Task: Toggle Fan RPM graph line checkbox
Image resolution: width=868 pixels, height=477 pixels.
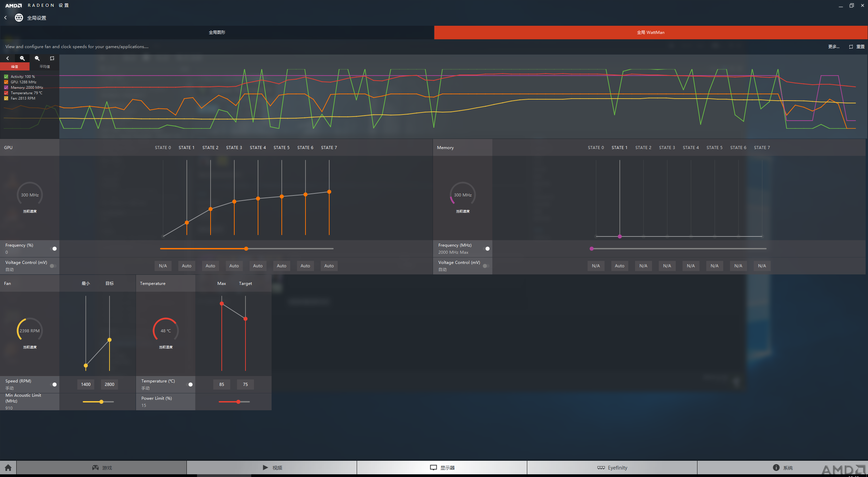Action: pyautogui.click(x=6, y=98)
